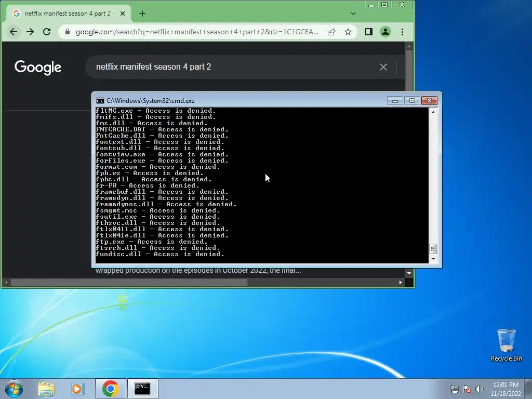Viewport: 532px width, 399px height.
Task: Select the netflix manifest season 4 tab
Action: 68,14
